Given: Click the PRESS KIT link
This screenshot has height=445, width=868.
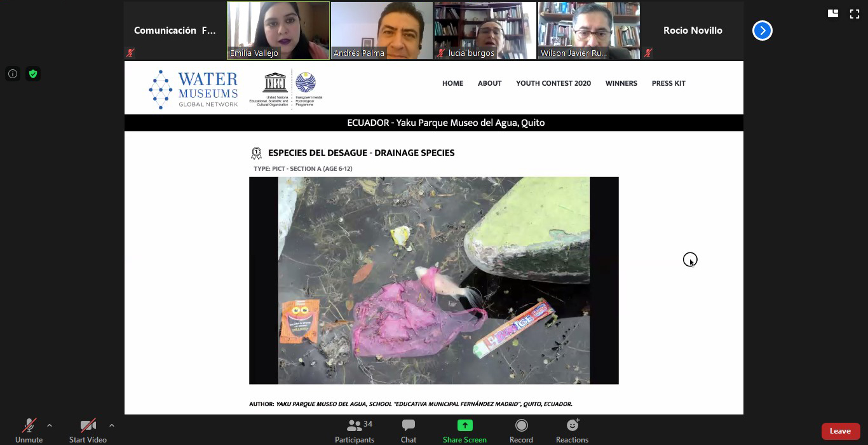Looking at the screenshot, I should click(668, 83).
